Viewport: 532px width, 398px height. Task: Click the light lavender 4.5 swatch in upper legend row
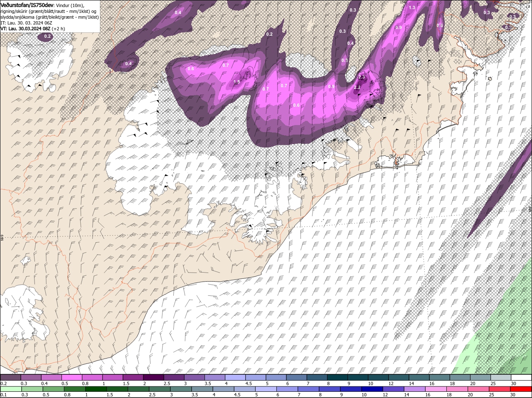(x=256, y=377)
